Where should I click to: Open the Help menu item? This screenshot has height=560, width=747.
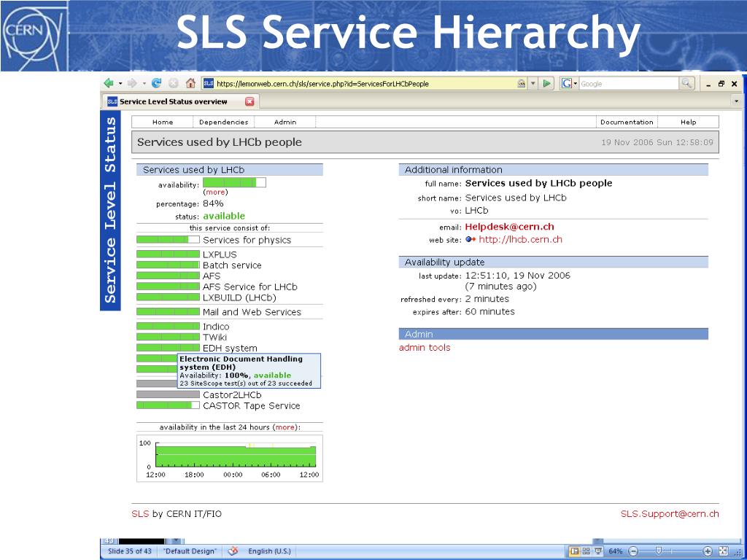coord(689,122)
